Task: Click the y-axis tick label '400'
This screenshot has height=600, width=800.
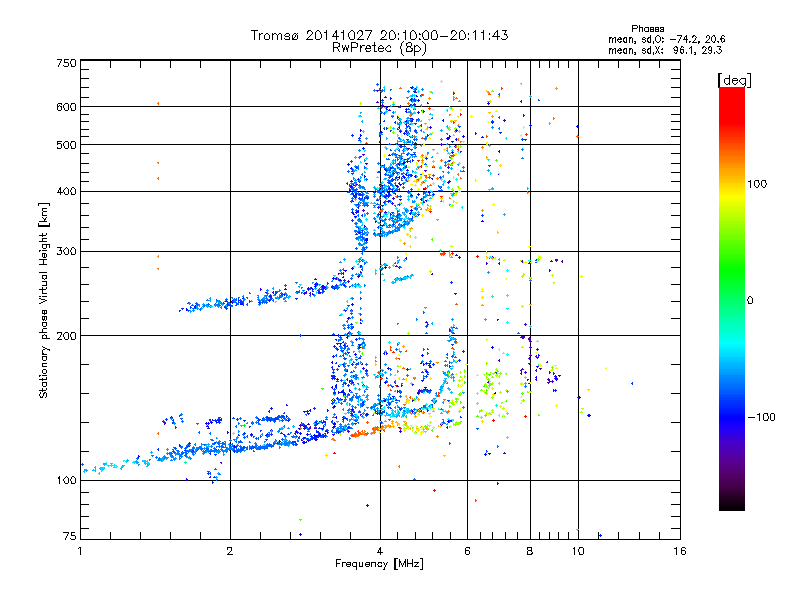Action: (66, 191)
